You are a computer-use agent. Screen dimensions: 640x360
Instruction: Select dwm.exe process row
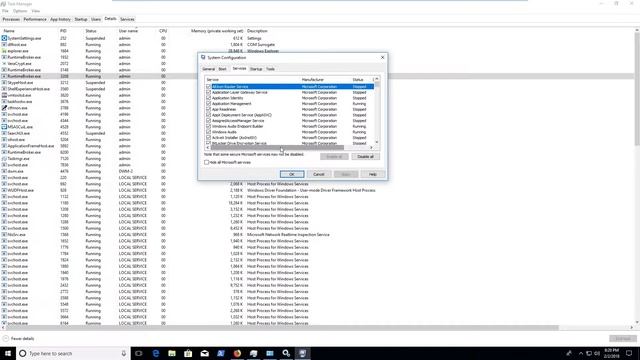click(318, 171)
